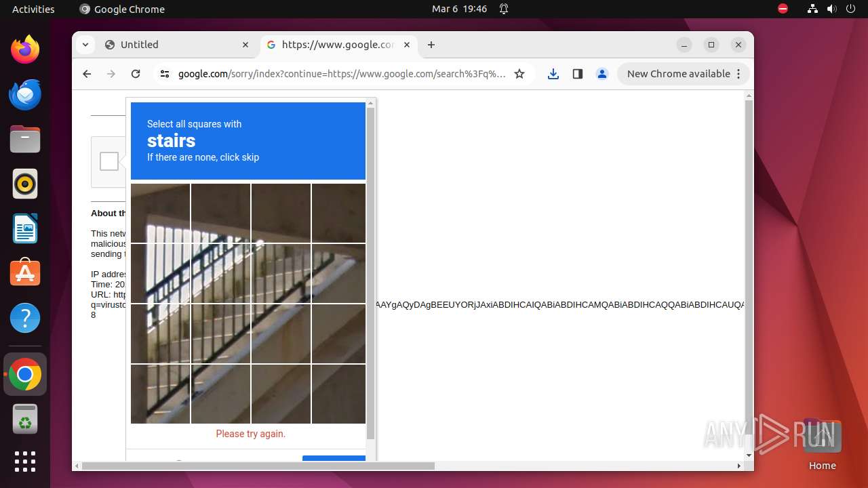Open the power menu in top bar

(851, 9)
